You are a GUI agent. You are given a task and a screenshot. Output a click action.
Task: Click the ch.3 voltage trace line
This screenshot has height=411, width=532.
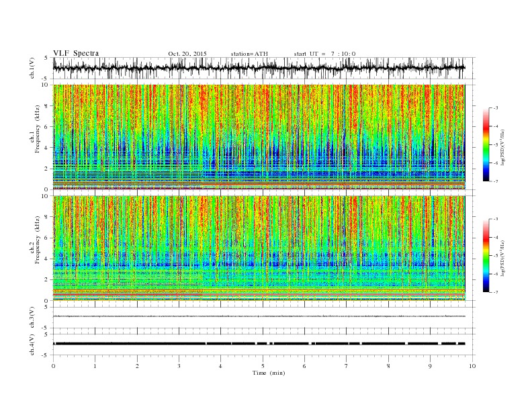[x=259, y=316]
